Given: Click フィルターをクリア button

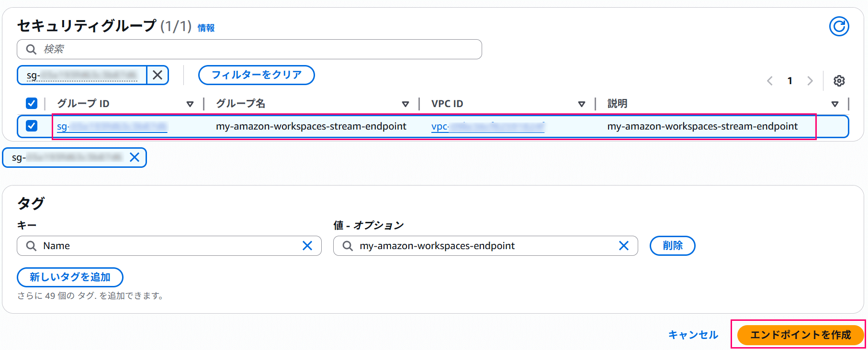Looking at the screenshot, I should point(257,75).
